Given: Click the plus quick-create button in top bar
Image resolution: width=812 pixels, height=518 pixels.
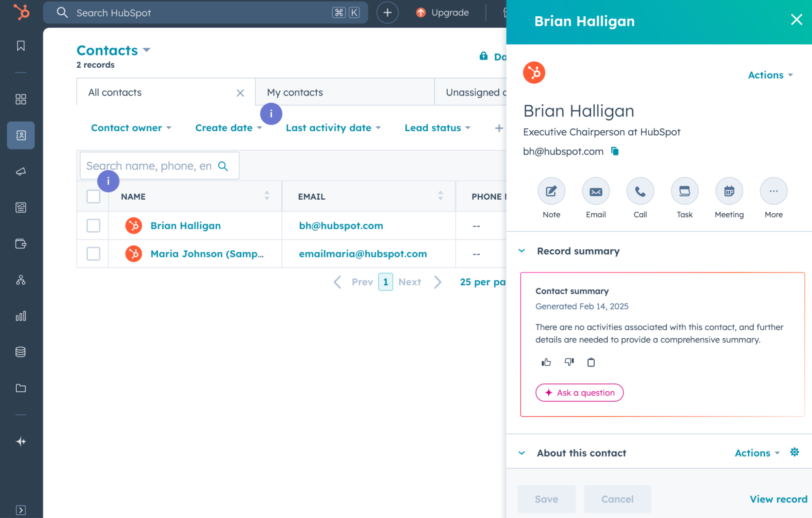Looking at the screenshot, I should (387, 13).
